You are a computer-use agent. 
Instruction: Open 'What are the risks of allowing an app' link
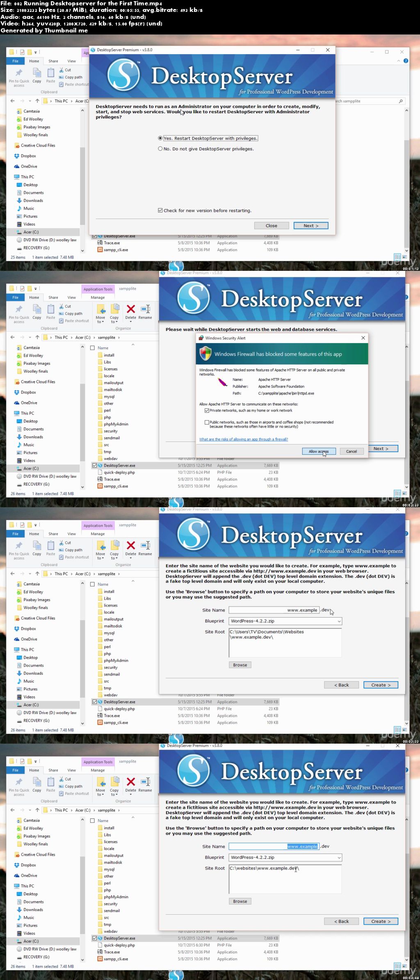244,439
